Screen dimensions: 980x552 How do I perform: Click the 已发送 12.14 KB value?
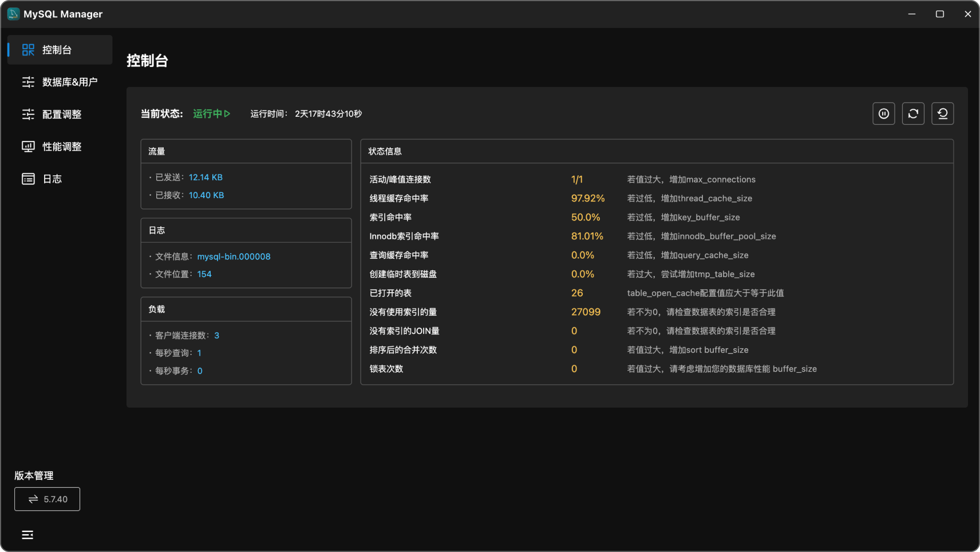tap(206, 178)
